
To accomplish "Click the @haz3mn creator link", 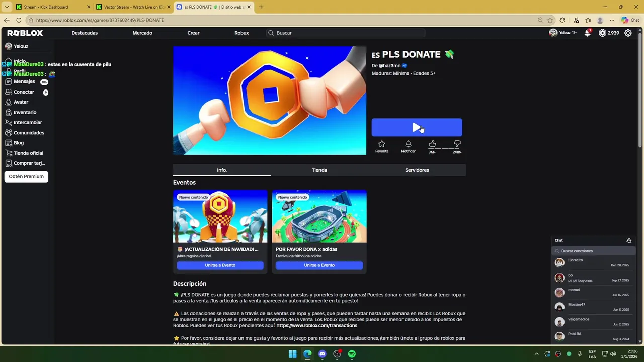I will [x=390, y=66].
